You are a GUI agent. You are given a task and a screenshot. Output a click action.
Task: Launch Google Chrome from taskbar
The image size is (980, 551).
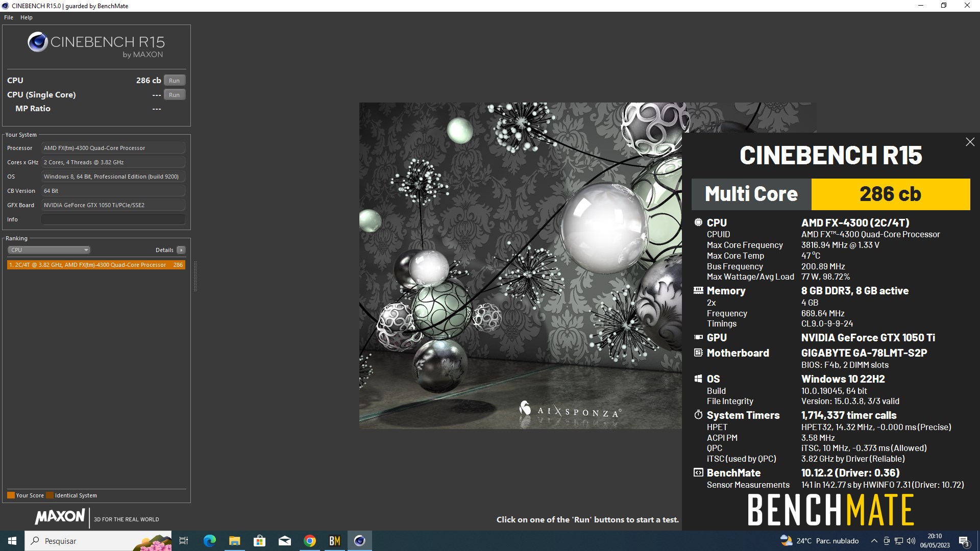point(310,541)
